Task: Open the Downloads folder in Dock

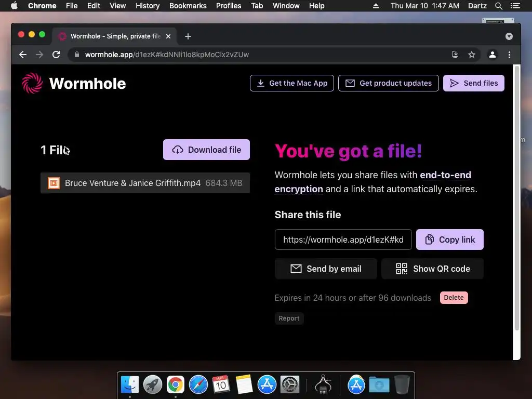Action: [379, 385]
